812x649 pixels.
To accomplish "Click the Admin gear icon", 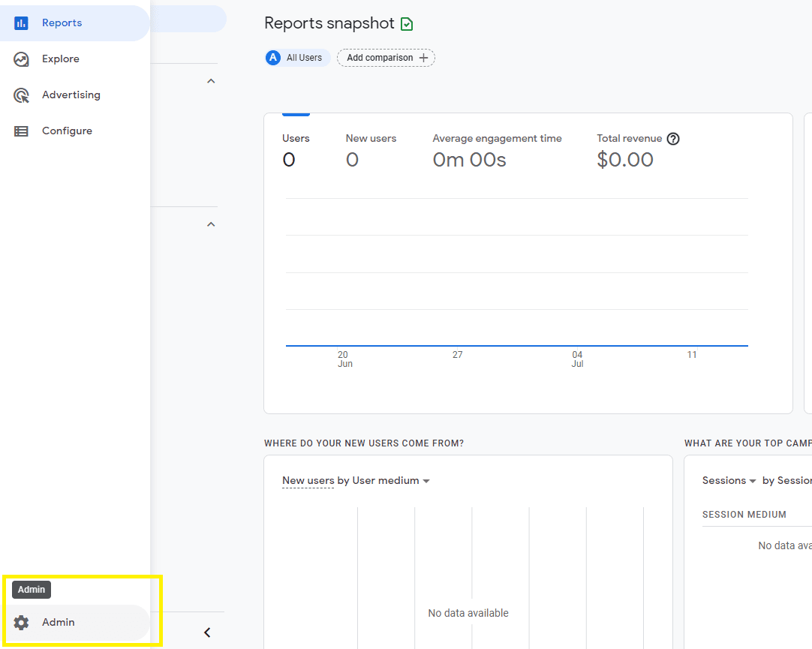I will pyautogui.click(x=21, y=622).
